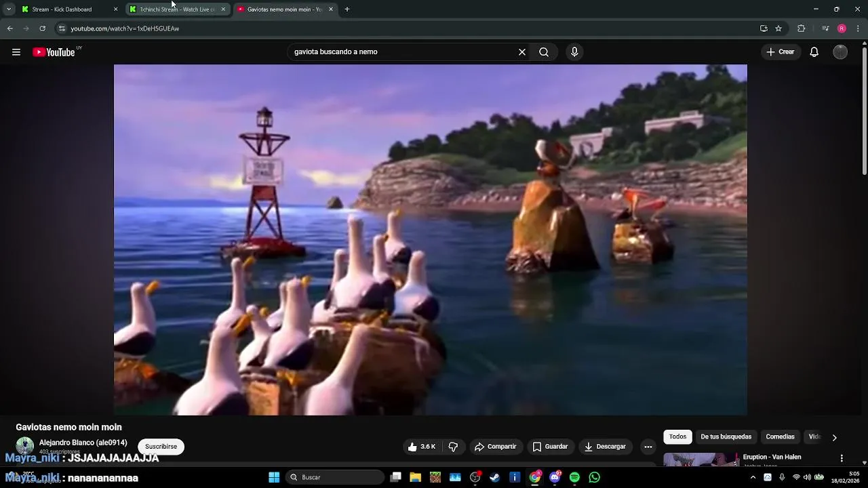Click the Crear button
The height and width of the screenshot is (488, 868).
(781, 52)
